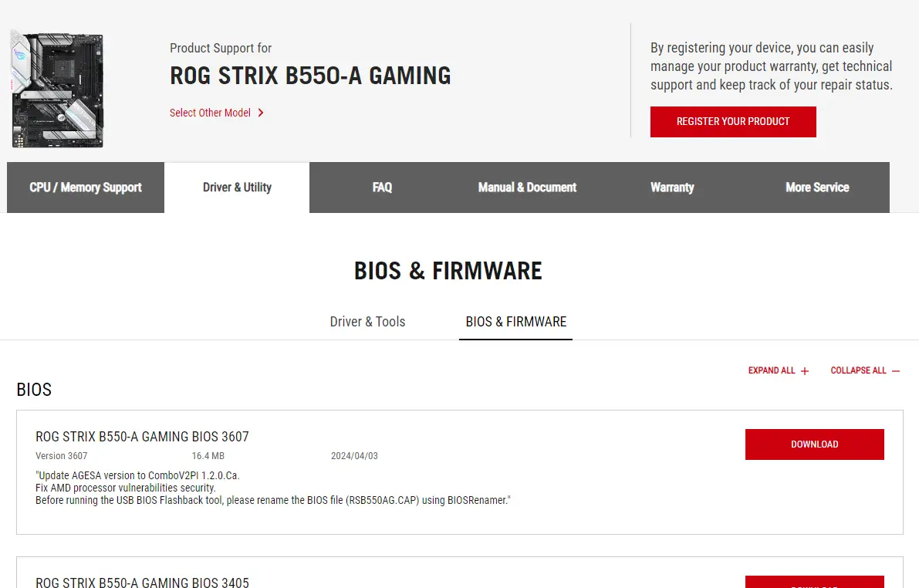Screen dimensions: 919x588
Task: Select the BIOS & FIRMWARE sub-tab
Action: (x=515, y=322)
